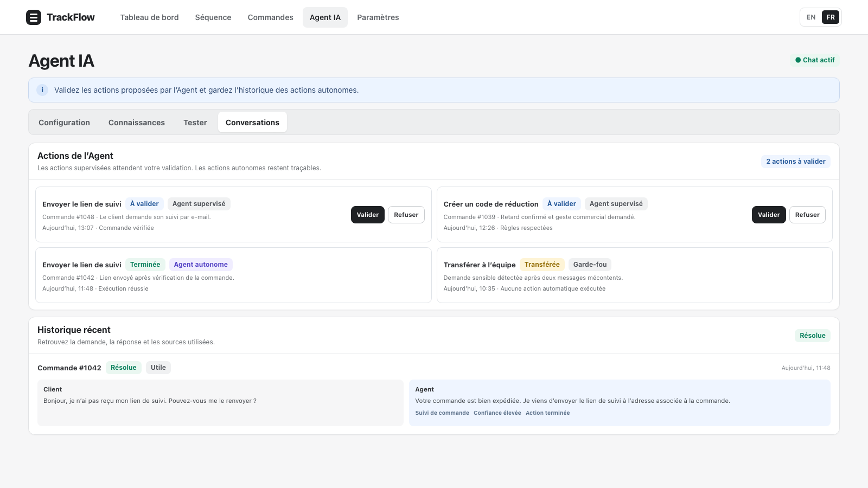The height and width of the screenshot is (488, 868).
Task: Click the info icon in the blue banner
Action: (42, 90)
